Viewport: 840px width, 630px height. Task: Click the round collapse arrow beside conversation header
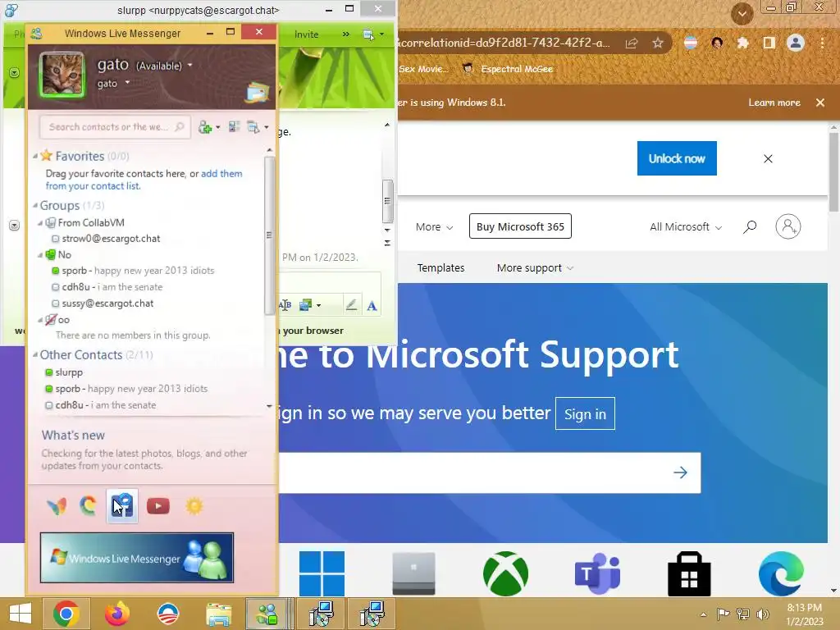(15, 72)
